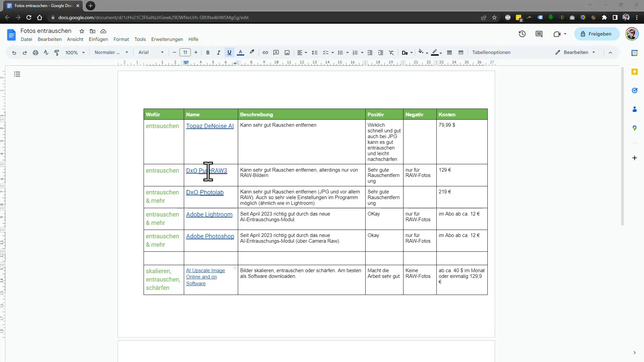This screenshot has width=644, height=362.
Task: Open the Datei menu
Action: [x=26, y=39]
